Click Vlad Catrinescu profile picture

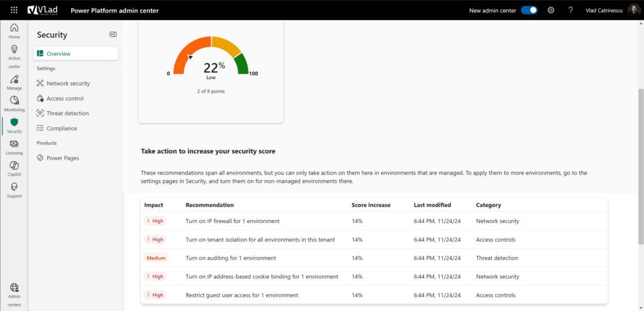point(634,10)
